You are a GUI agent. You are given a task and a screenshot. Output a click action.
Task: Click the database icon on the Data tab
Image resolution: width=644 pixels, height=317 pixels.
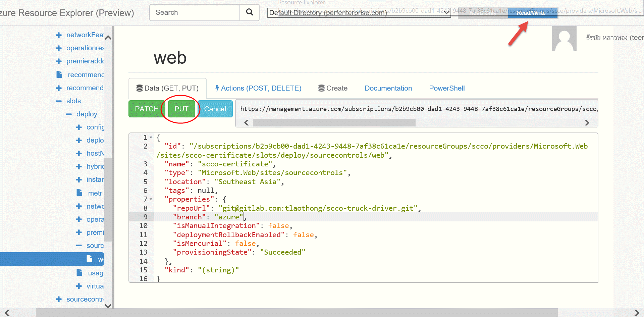coord(140,88)
